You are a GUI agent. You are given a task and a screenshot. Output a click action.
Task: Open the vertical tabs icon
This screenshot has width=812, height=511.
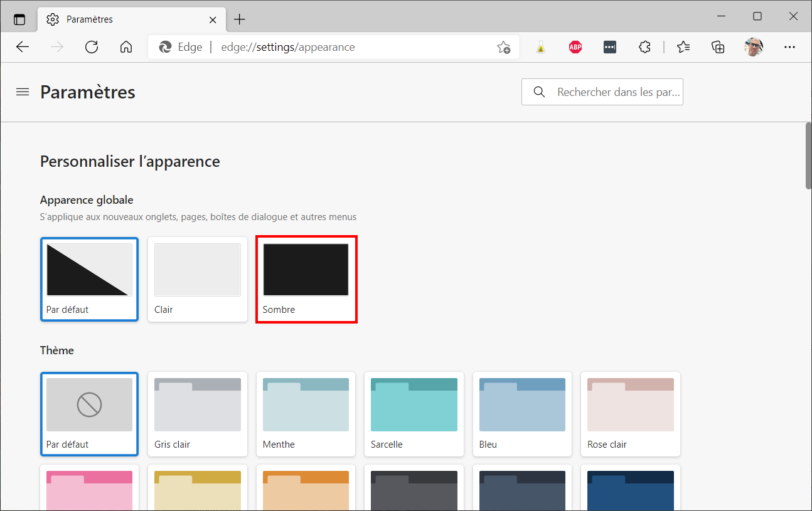pyautogui.click(x=19, y=19)
